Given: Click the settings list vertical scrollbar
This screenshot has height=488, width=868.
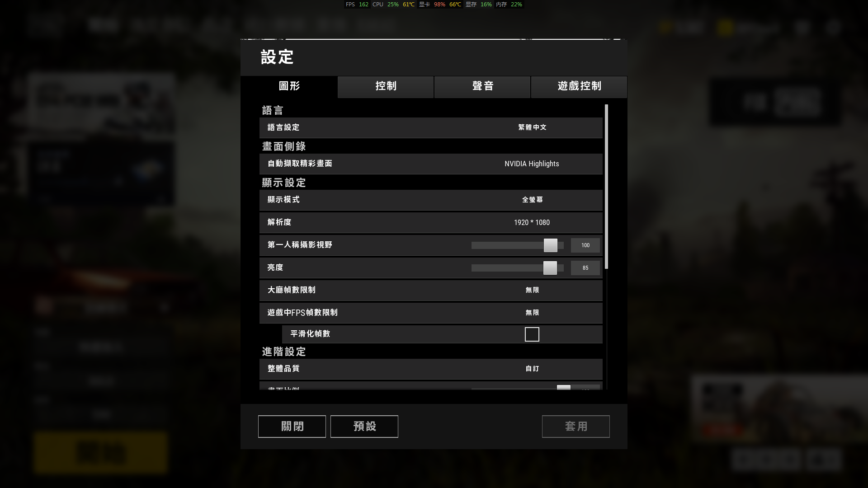Looking at the screenshot, I should pyautogui.click(x=606, y=187).
